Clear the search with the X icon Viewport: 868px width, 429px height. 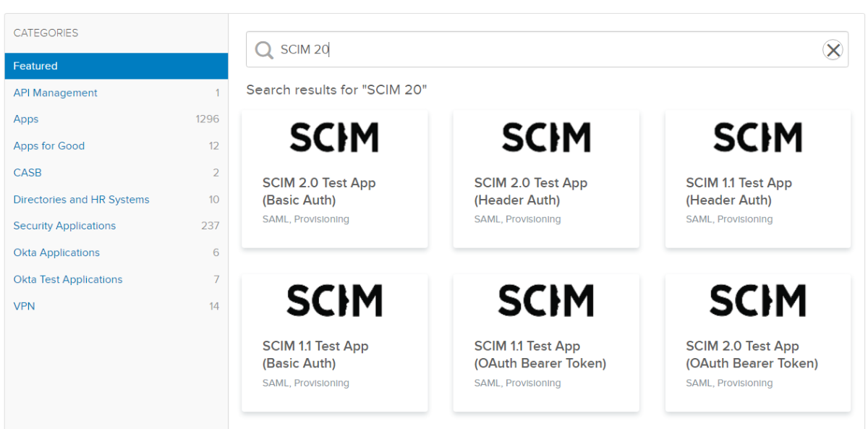[833, 50]
